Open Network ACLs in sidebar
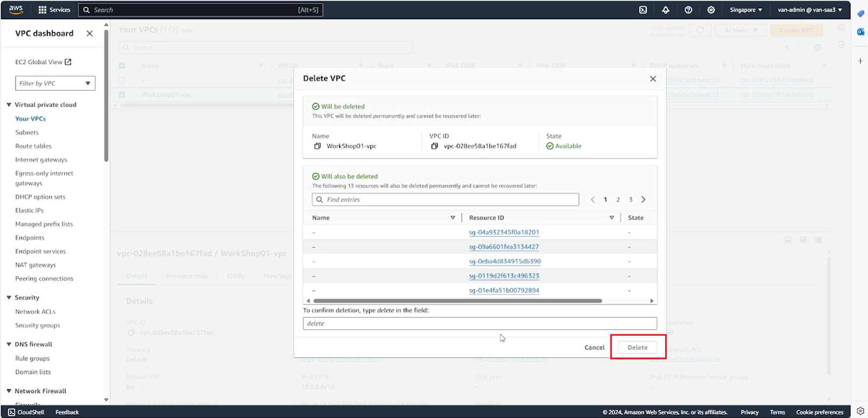Viewport: 868px width, 418px height. pyautogui.click(x=36, y=312)
